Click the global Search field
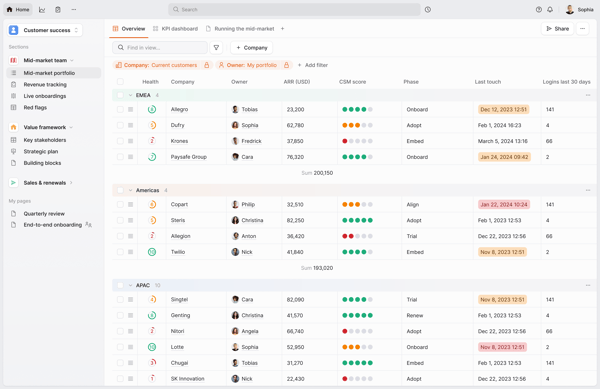The image size is (600, 389). tap(294, 10)
